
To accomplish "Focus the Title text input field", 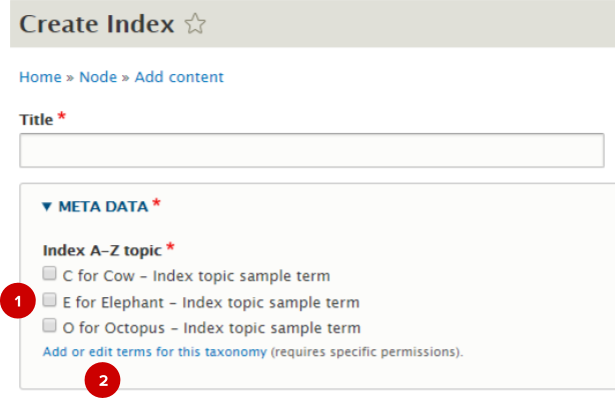I will [311, 151].
